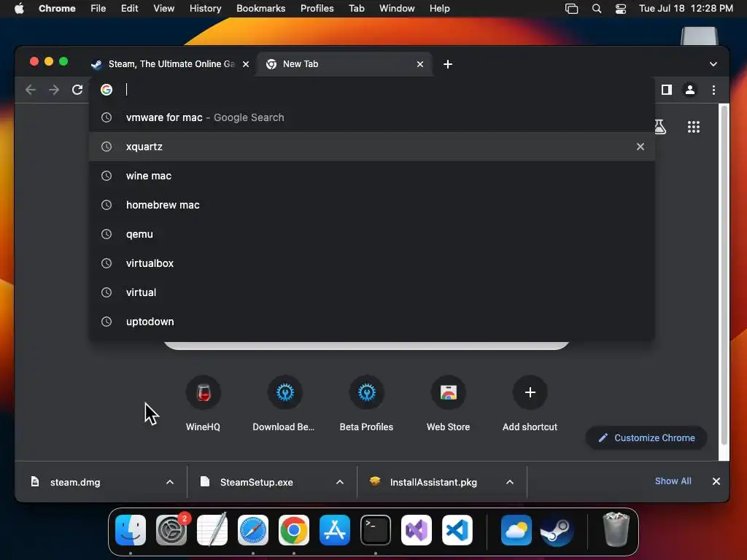Open the Bookmarks menu
The height and width of the screenshot is (560, 747).
pos(260,8)
